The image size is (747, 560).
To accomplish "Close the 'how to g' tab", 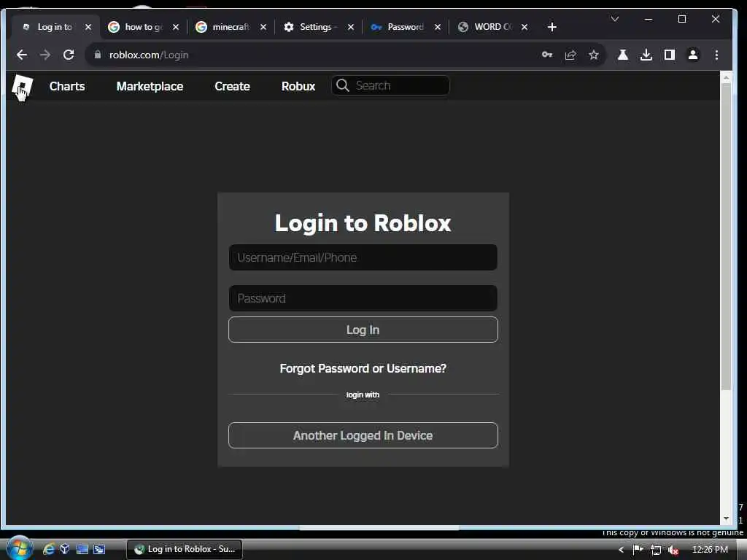I will click(176, 27).
